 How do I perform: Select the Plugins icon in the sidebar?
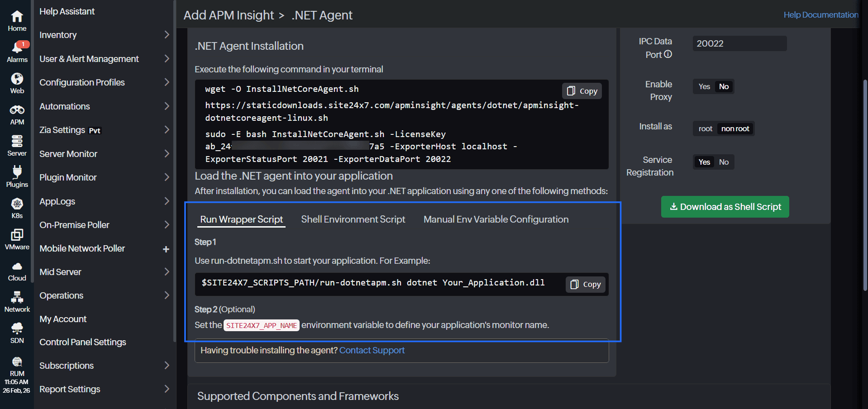pos(17,176)
